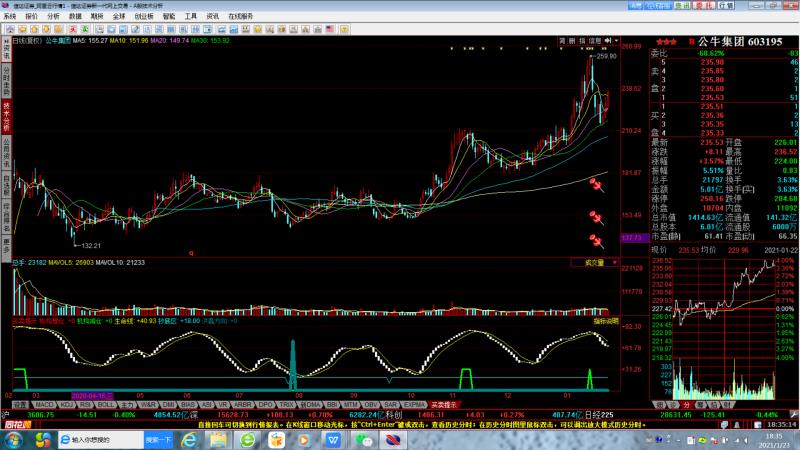Select the BOLL indicator tab

[x=106, y=405]
